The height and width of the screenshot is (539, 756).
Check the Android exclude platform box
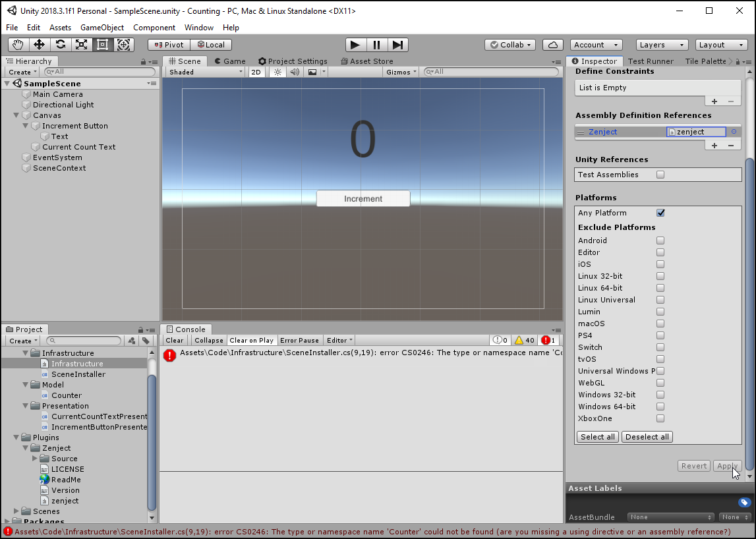[x=660, y=241]
